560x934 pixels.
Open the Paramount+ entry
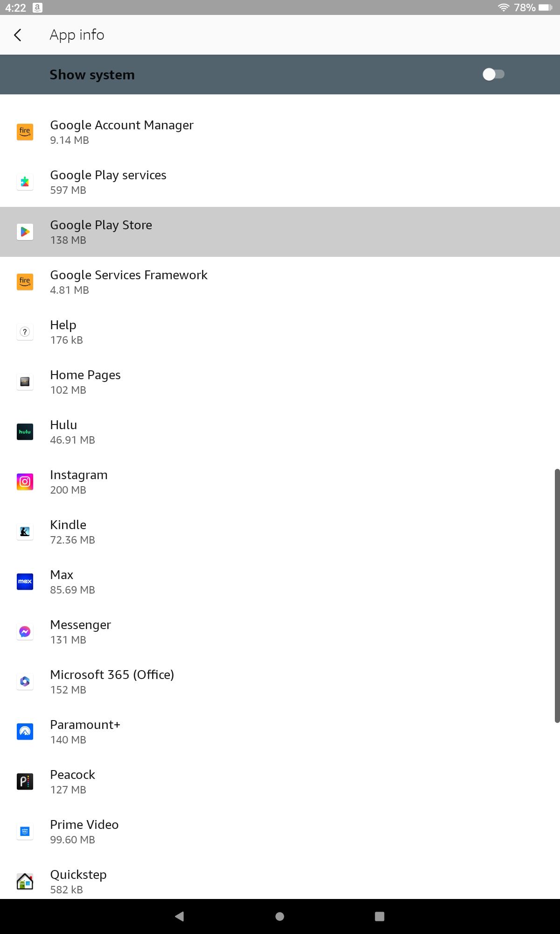[x=280, y=732]
